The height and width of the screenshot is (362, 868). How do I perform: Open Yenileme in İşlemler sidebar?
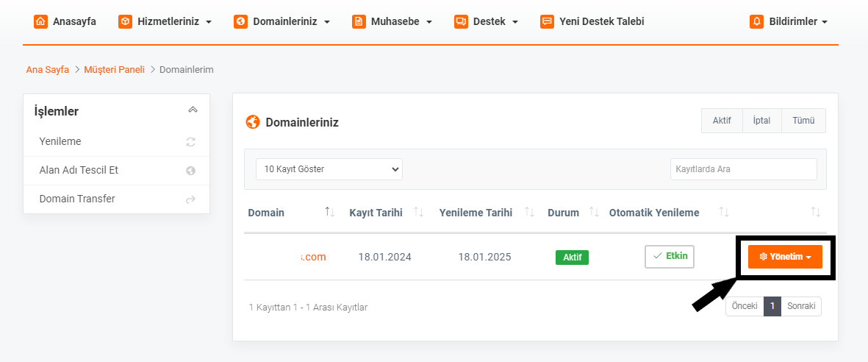(x=117, y=142)
